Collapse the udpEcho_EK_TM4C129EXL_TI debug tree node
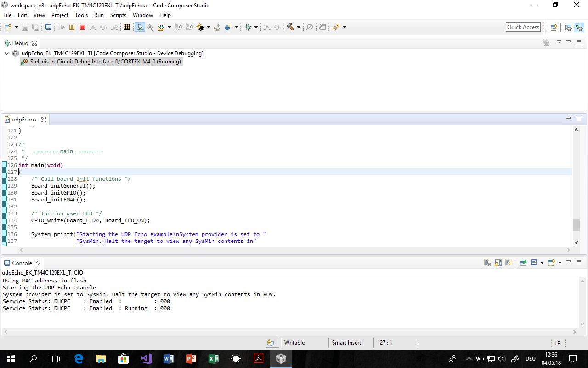 point(6,53)
